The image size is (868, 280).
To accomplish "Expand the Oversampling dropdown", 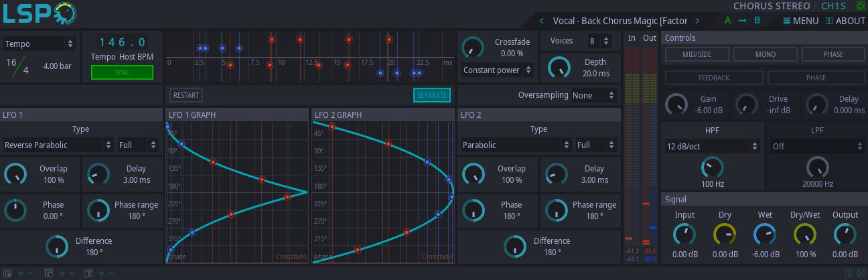I will coord(593,96).
